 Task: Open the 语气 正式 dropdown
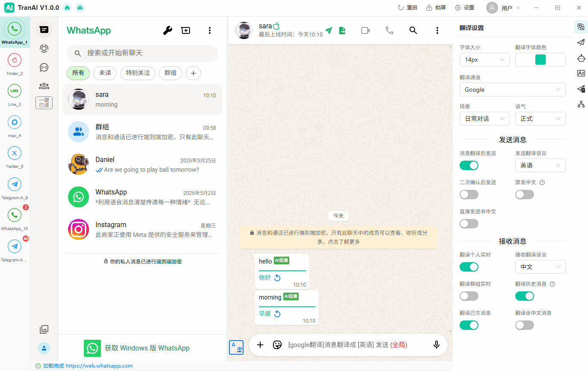click(x=540, y=119)
